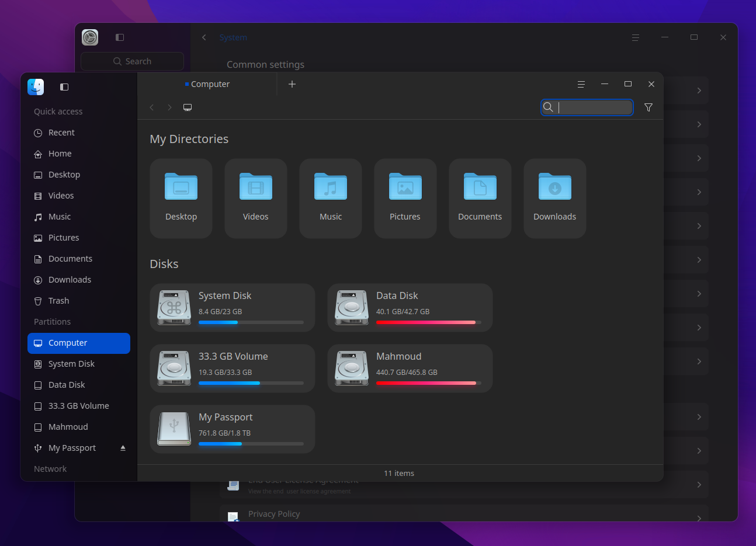Open the 33.3 GB Volume drive
The width and height of the screenshot is (756, 546).
coord(233,368)
